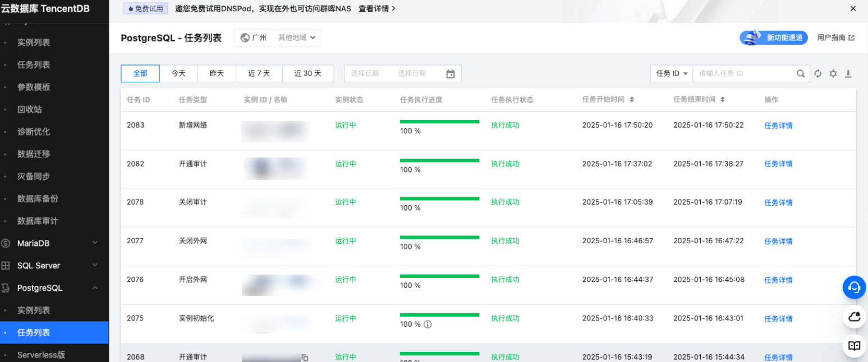Click the 新增网络 task type cell

click(x=193, y=125)
